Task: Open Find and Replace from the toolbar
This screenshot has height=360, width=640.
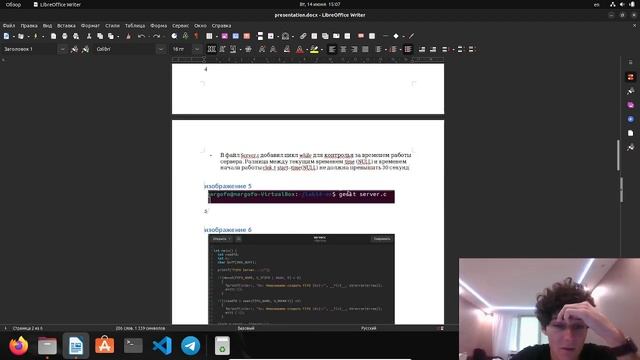Action: coord(174,36)
